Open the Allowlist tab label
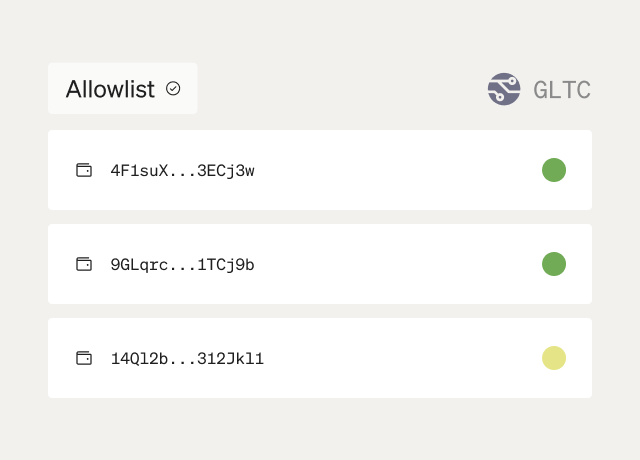Screen dimensions: 640x460 pos(110,89)
